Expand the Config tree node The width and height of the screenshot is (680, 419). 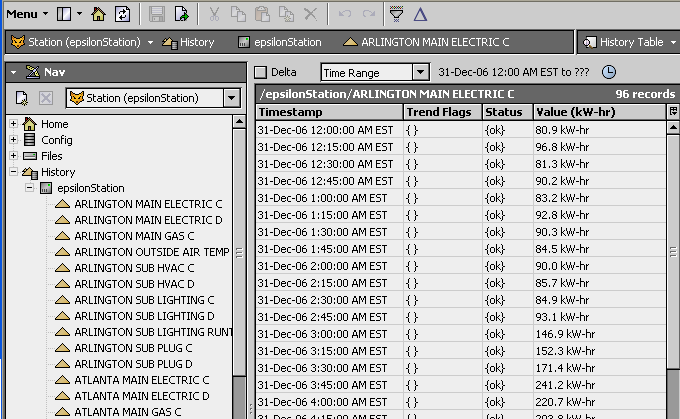click(x=14, y=140)
